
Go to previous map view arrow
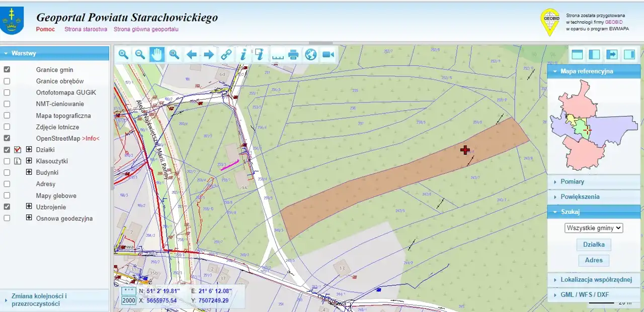coord(192,54)
